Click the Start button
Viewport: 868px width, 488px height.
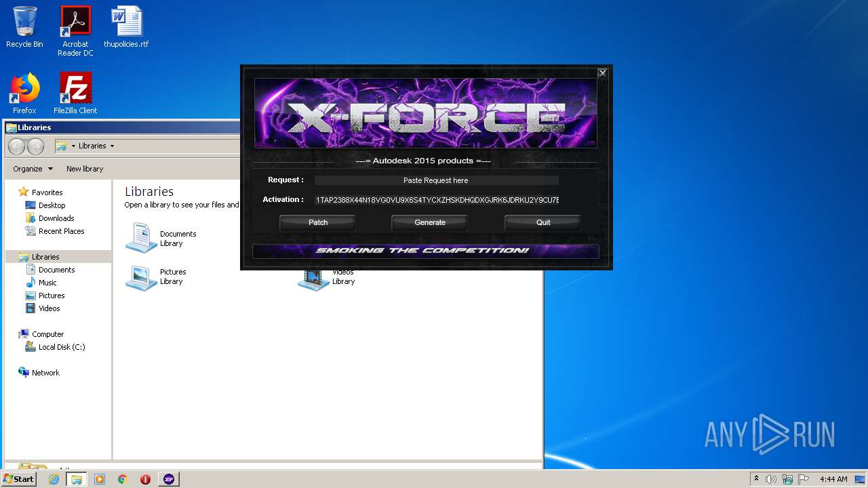[x=18, y=479]
